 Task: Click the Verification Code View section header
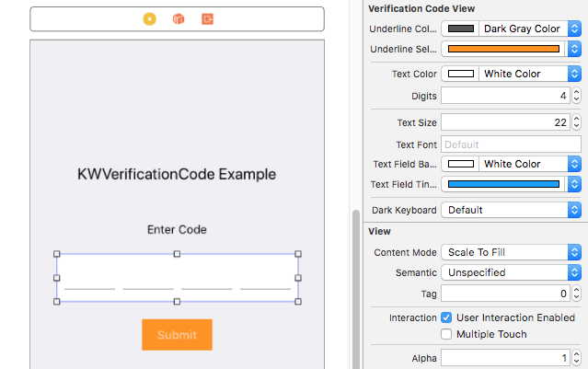[x=421, y=8]
